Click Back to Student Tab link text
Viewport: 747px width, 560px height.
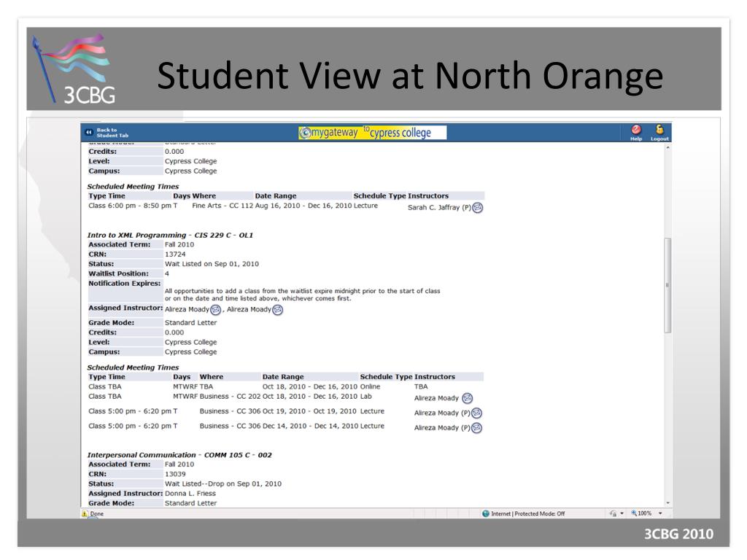112,133
